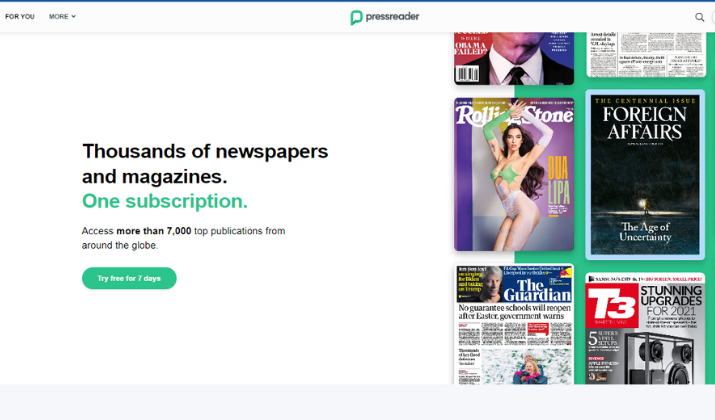Open the Rolling Stone Dua Lipa cover
Viewport: 715px width, 420px height.
pos(514,174)
